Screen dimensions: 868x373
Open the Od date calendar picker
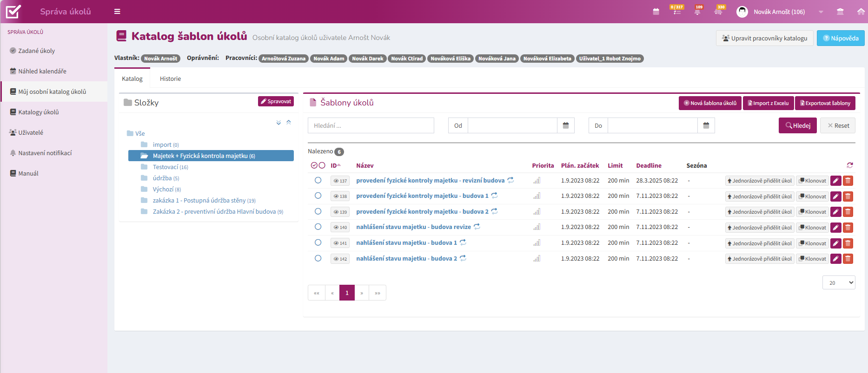[x=566, y=125]
